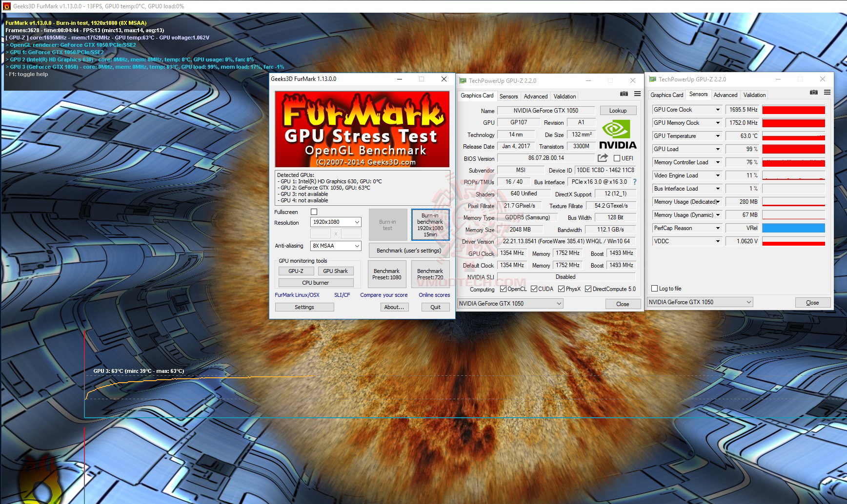Click the PerfCap Reason blue indicator bar
Viewport: 847px width, 504px height.
793,228
